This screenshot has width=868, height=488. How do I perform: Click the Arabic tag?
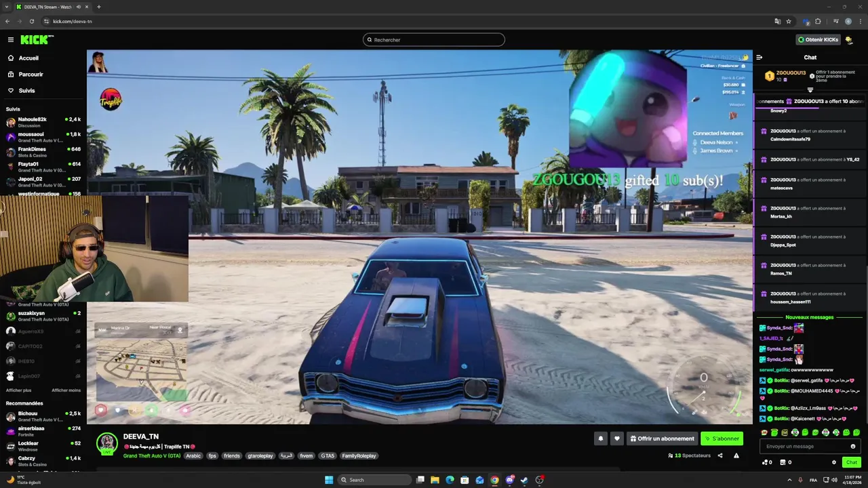[193, 456]
